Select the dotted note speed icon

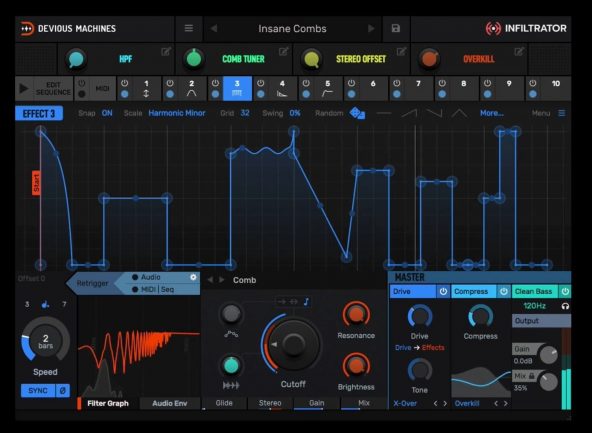[x=45, y=304]
